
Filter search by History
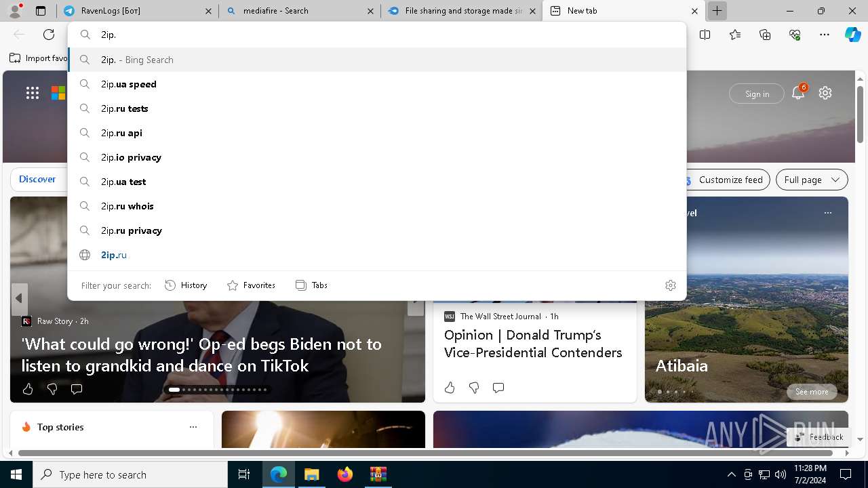click(x=186, y=285)
